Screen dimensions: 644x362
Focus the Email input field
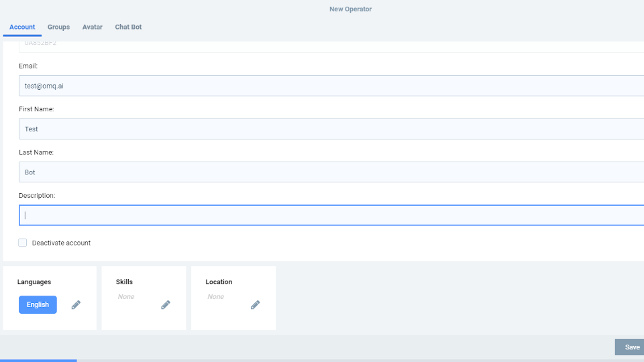(331, 86)
